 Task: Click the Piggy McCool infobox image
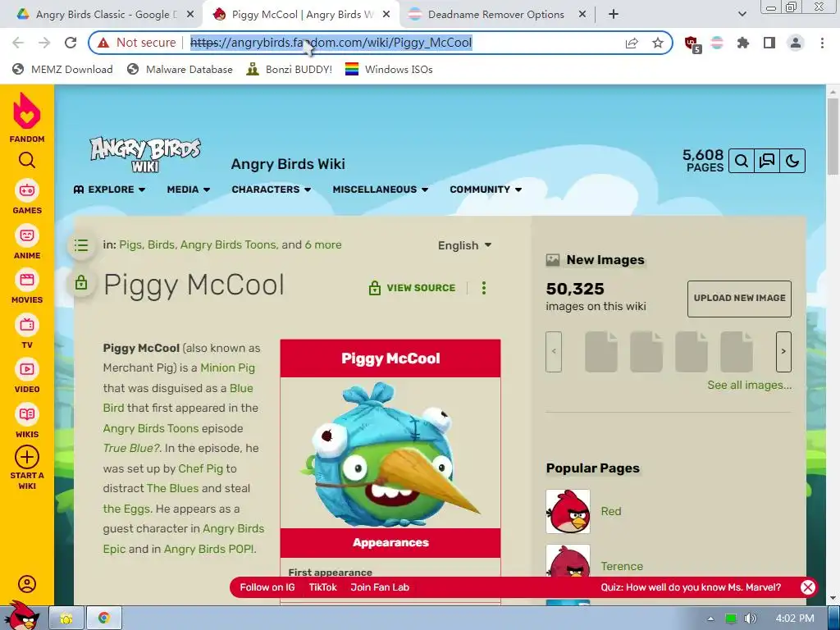(390, 453)
